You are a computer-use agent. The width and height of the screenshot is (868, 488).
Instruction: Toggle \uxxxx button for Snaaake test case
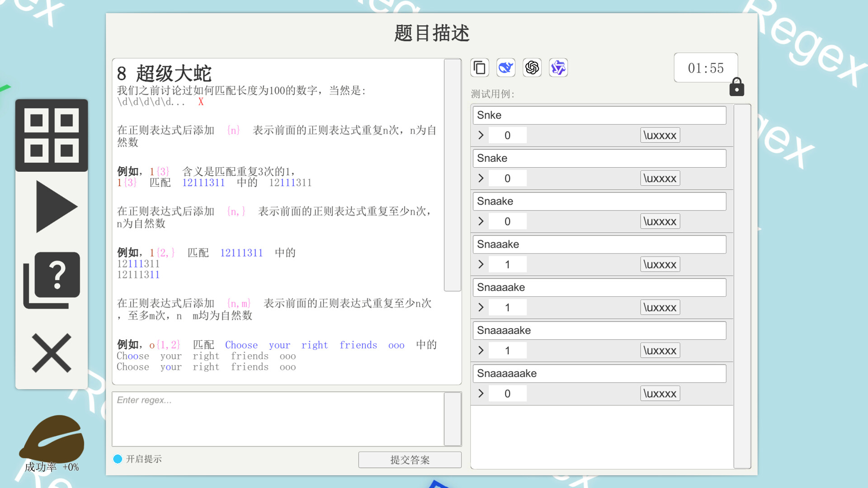point(660,264)
